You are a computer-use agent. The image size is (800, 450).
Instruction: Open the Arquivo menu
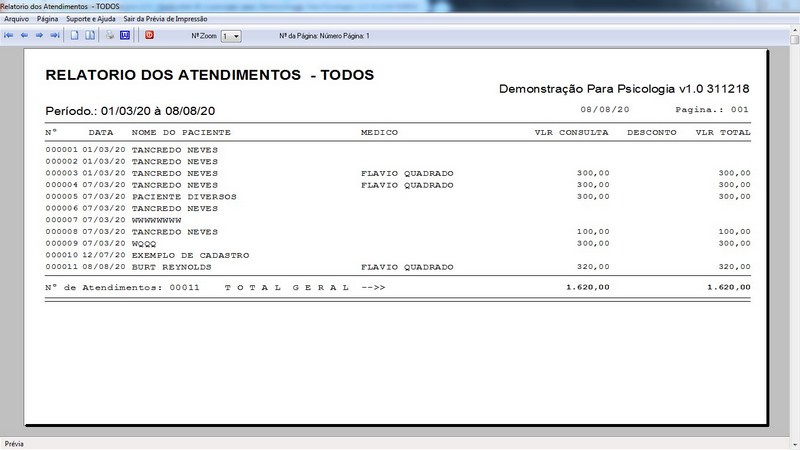click(x=16, y=19)
